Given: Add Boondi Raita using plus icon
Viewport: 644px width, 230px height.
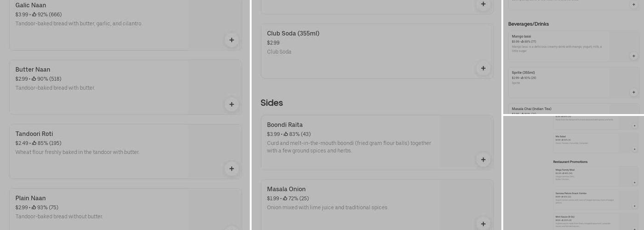Looking at the screenshot, I should click(483, 160).
